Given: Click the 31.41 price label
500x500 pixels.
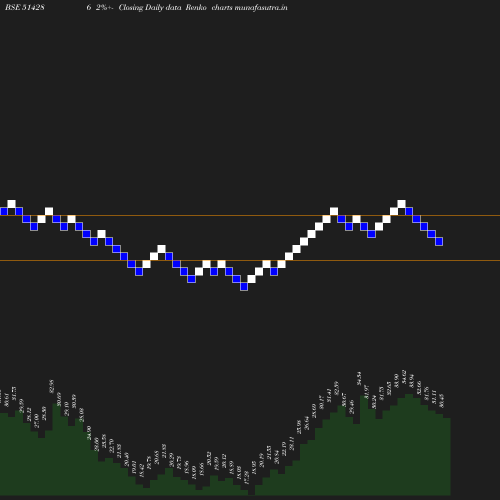Looking at the screenshot, I should pyautogui.click(x=329, y=395).
